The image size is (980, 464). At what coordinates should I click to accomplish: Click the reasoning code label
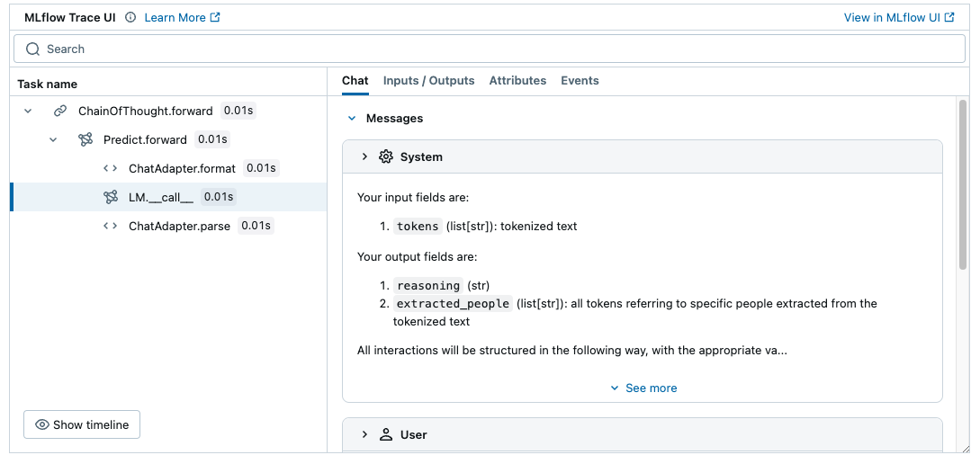pos(428,285)
